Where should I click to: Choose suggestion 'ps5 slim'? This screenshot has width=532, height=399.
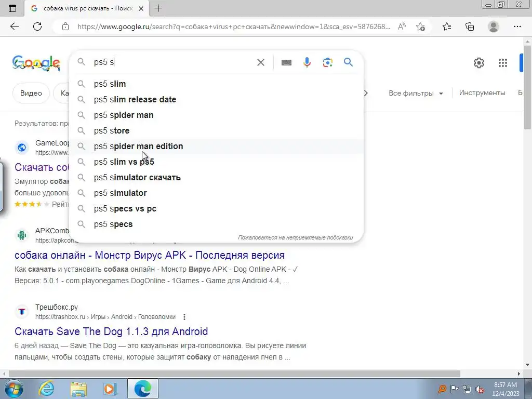(x=216, y=84)
